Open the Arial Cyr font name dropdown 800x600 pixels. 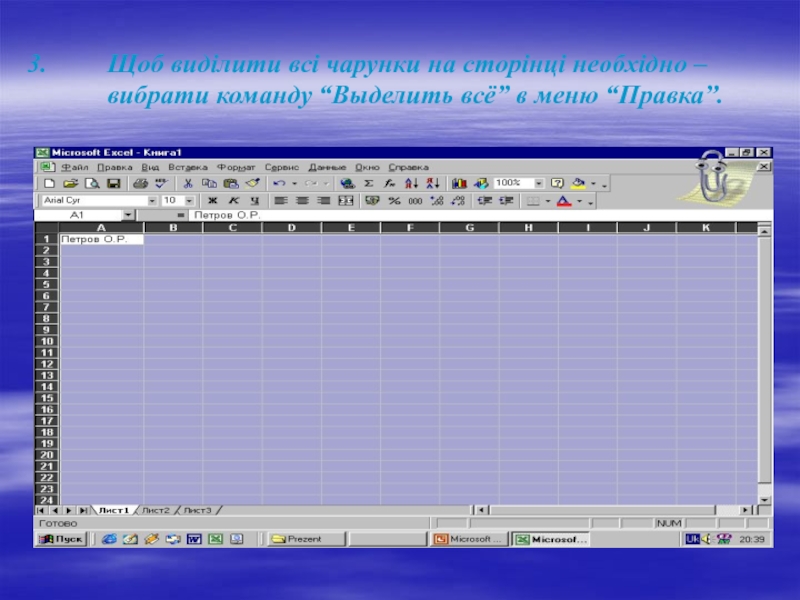click(152, 201)
